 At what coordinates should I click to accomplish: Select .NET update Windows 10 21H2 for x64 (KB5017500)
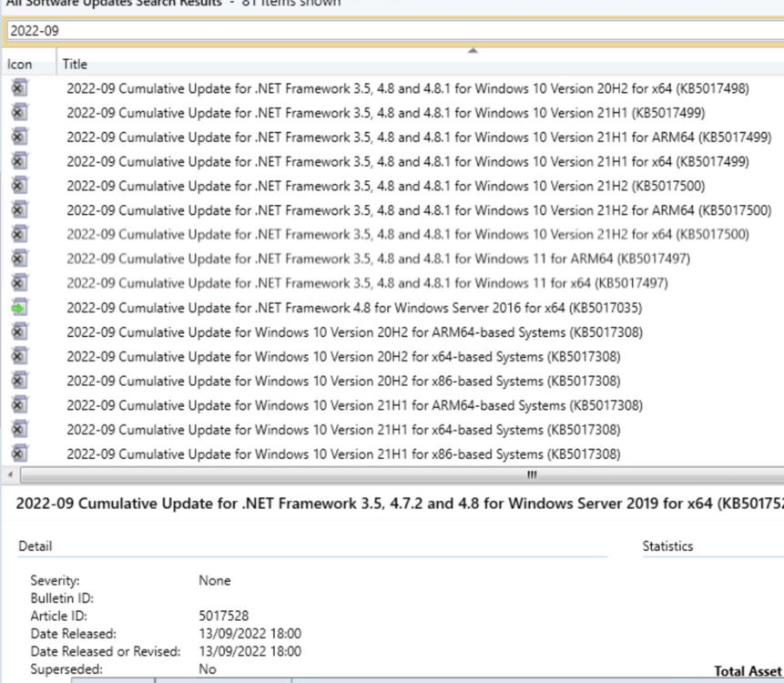[x=408, y=235]
